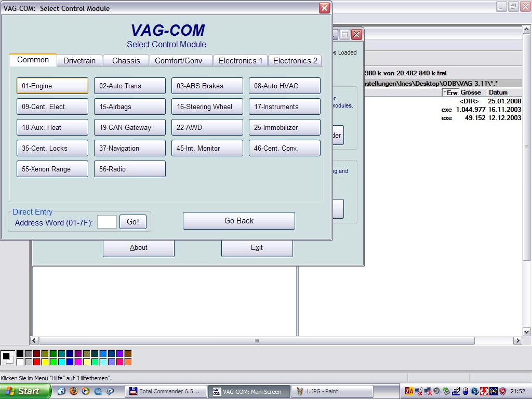Open the 25-Immobilizer module
Viewport: 532px width, 399px height.
[284, 127]
